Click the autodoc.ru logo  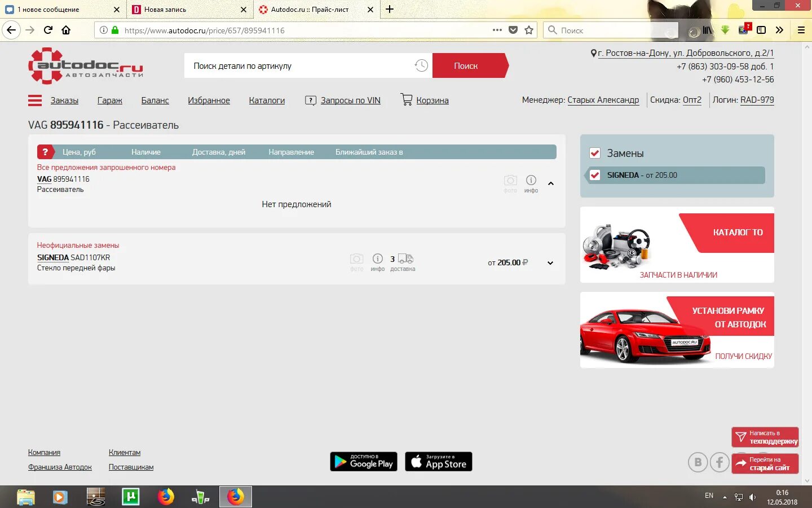[x=86, y=65]
